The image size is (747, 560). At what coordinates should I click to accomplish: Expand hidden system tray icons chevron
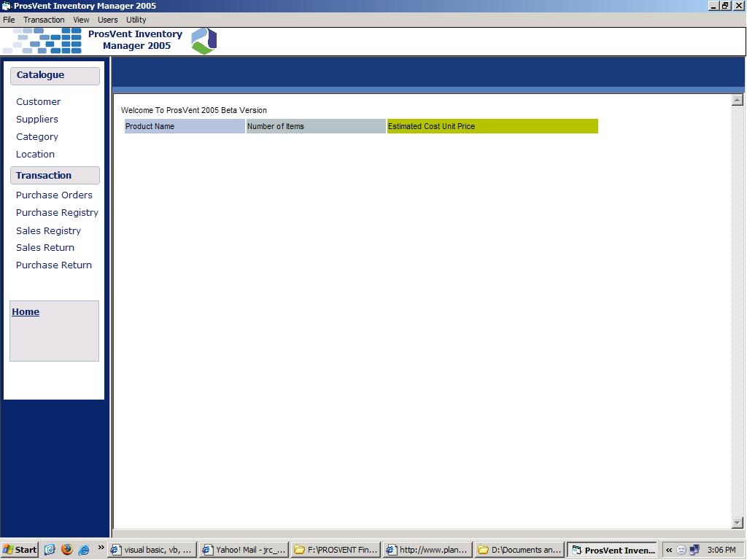(x=669, y=551)
